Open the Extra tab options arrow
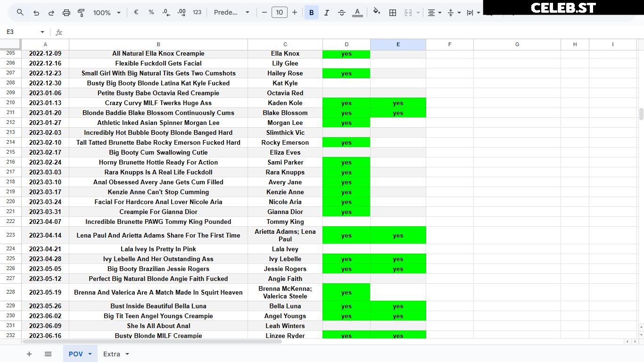The width and height of the screenshot is (644, 362). click(x=127, y=354)
